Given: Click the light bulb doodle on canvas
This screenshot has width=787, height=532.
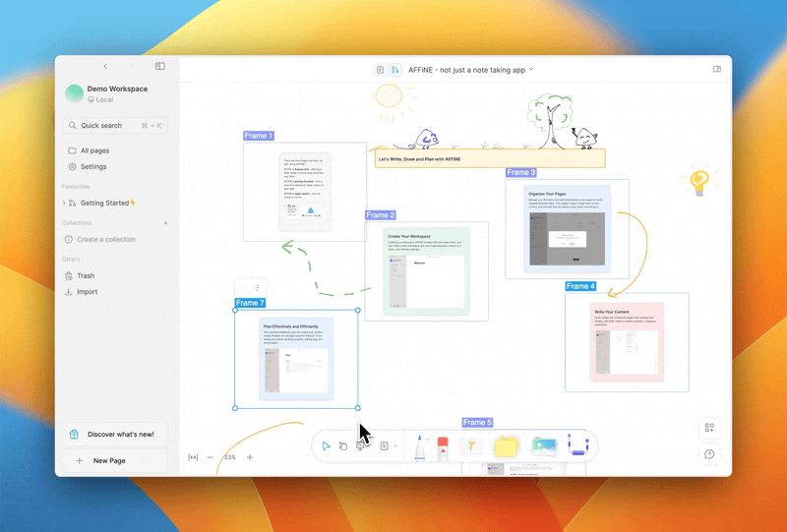Looking at the screenshot, I should point(699,181).
